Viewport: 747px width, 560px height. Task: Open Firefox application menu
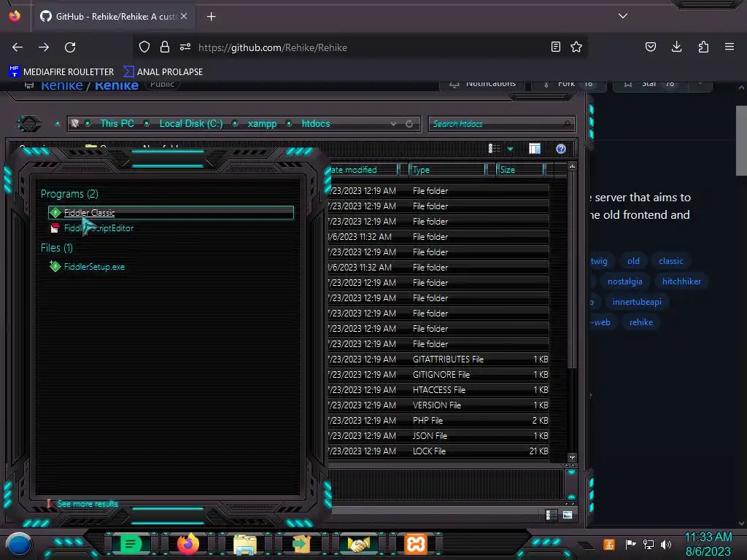click(x=729, y=47)
